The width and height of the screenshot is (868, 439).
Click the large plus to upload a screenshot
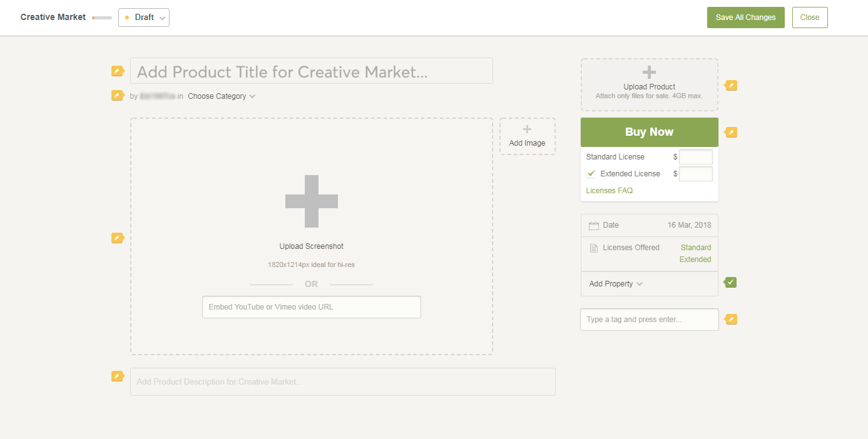(x=311, y=201)
